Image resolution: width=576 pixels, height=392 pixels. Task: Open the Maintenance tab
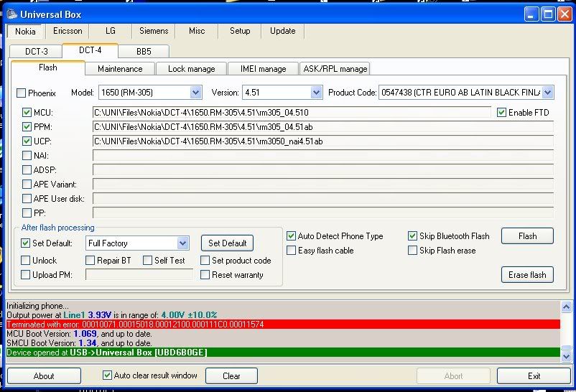click(120, 69)
